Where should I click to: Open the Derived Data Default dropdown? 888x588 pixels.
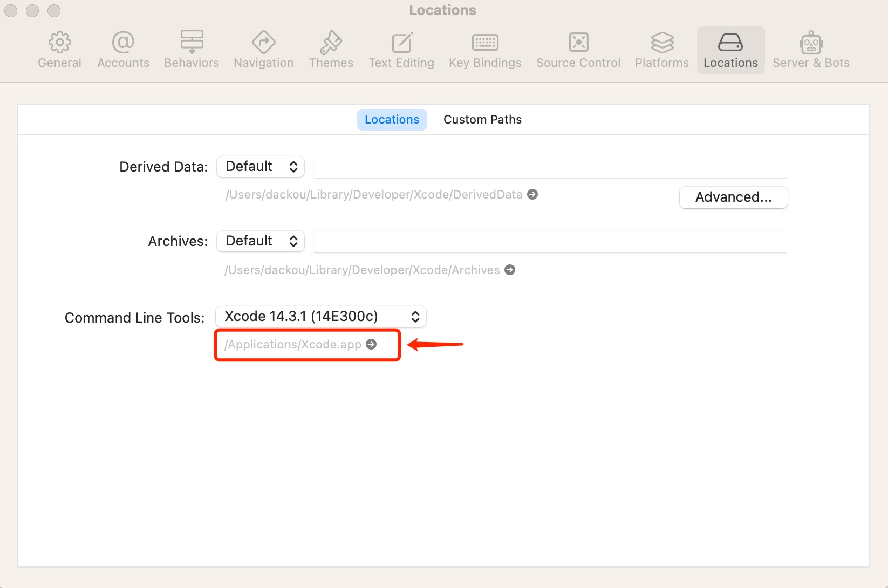261,167
